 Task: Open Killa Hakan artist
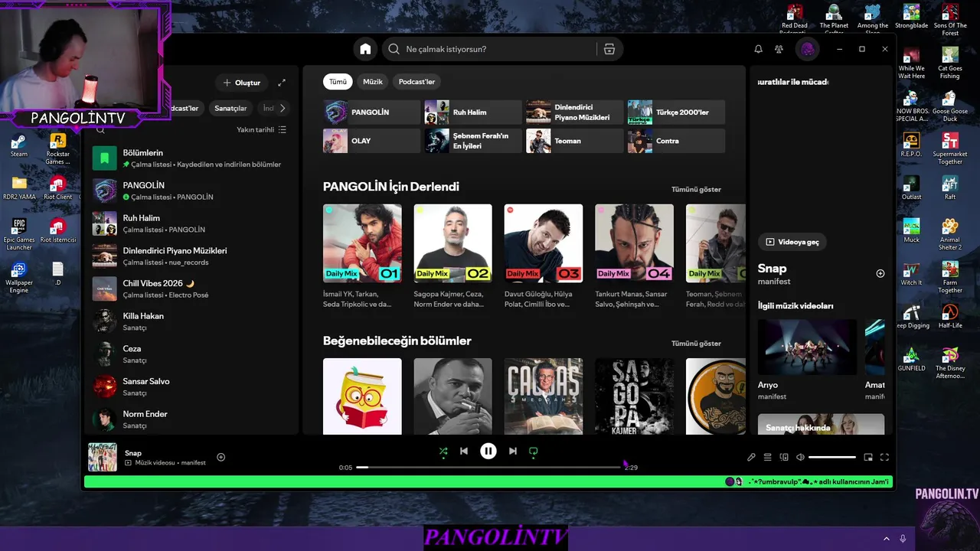coord(190,321)
